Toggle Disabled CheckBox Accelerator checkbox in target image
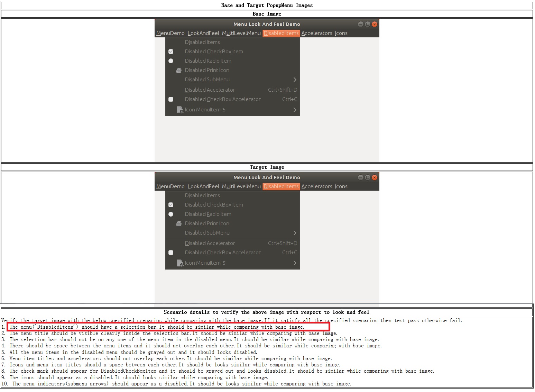This screenshot has width=535, height=392. [x=171, y=253]
